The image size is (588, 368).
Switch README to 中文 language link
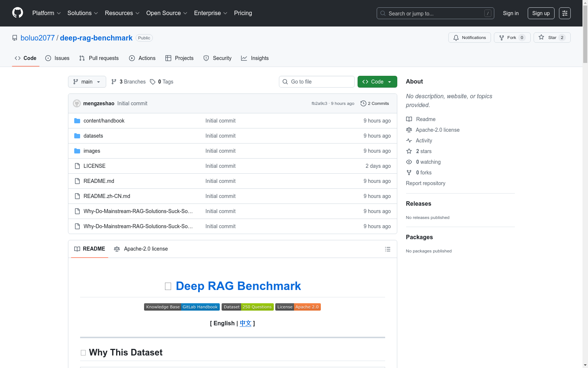coord(245,323)
